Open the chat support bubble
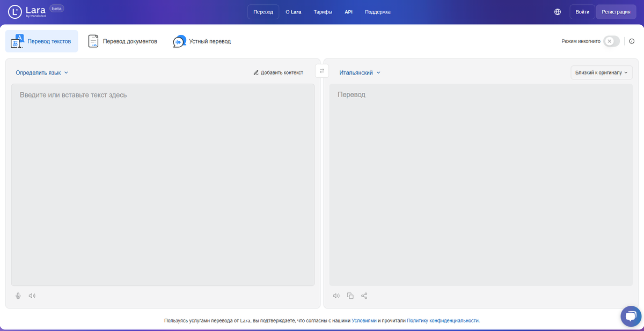Image resolution: width=644 pixels, height=331 pixels. click(x=631, y=316)
